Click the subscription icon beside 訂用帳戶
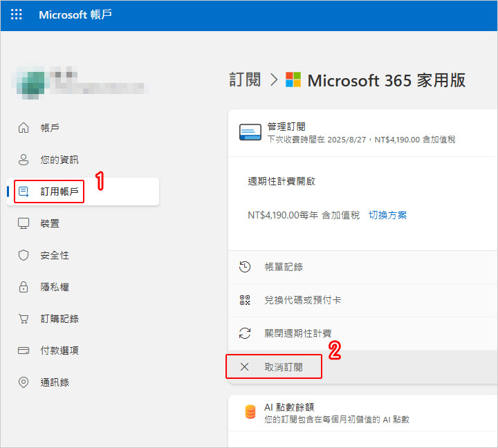 coord(24,192)
